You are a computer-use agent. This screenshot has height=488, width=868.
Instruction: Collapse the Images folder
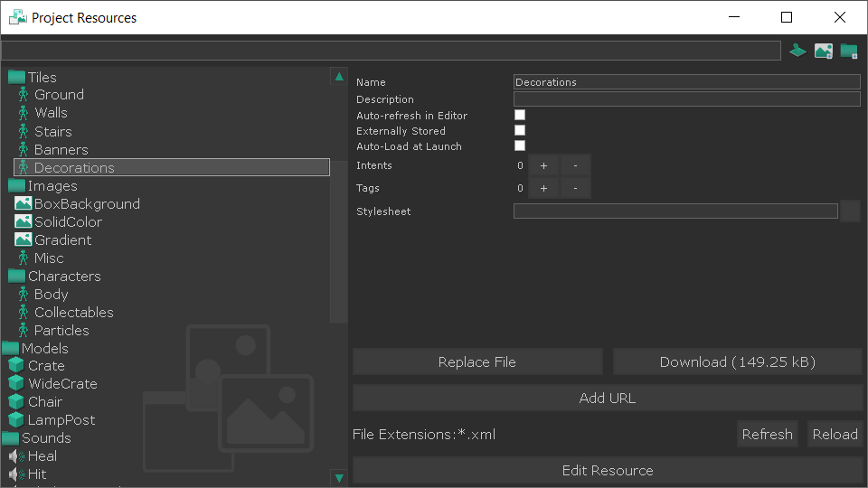[16, 186]
